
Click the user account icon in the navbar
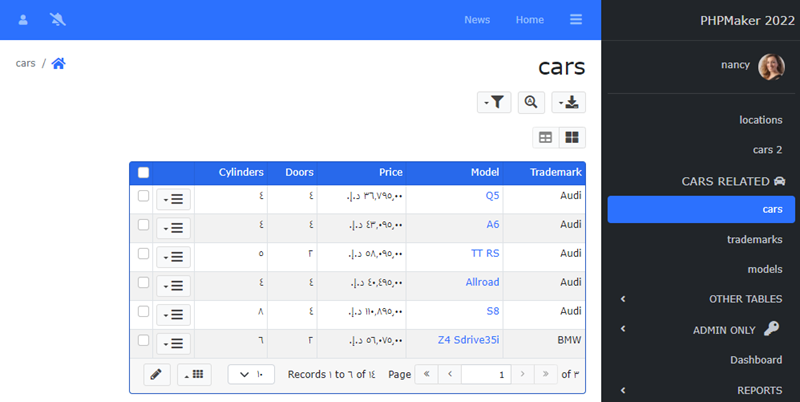24,20
